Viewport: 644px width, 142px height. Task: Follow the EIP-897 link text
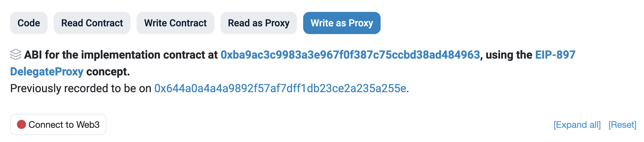click(555, 55)
